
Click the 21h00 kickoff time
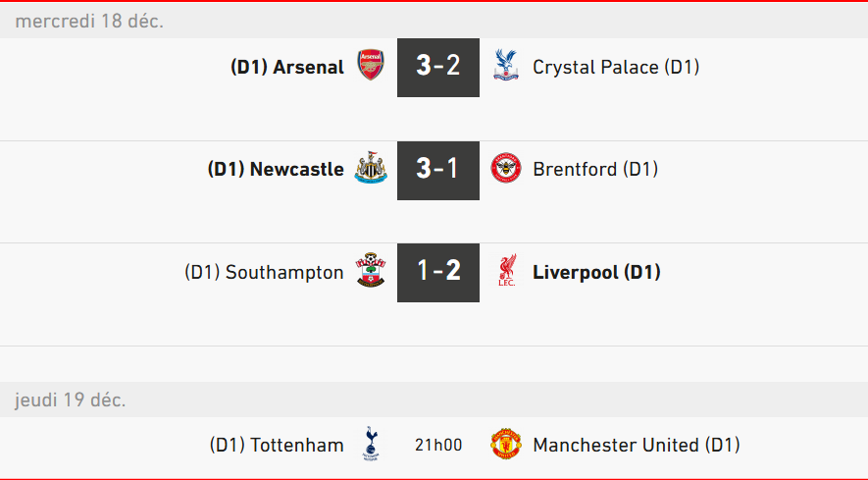(437, 445)
